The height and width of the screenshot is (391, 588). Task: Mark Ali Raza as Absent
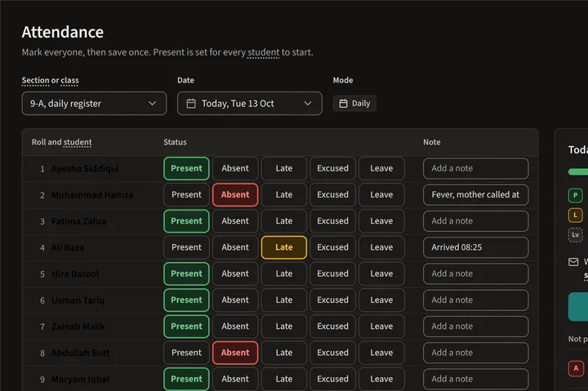pos(235,247)
